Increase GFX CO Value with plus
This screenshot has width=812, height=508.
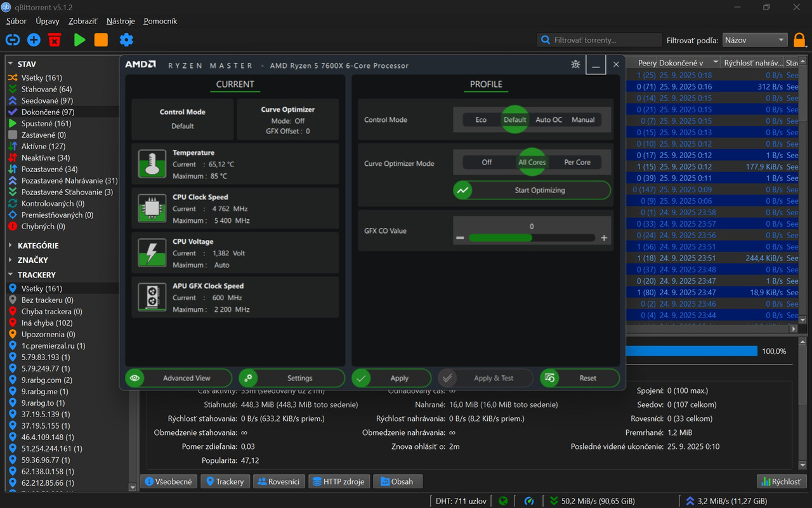pos(604,238)
